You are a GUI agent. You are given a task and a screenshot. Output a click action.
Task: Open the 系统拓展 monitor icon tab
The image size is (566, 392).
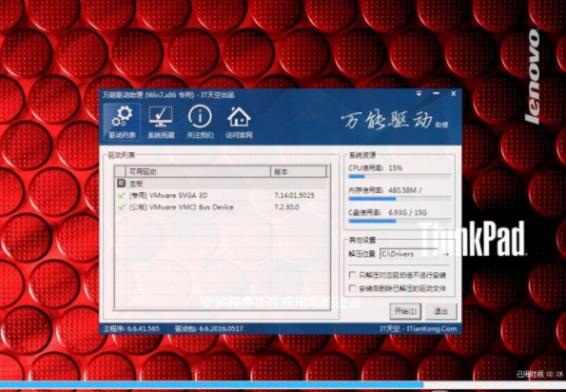click(x=161, y=122)
